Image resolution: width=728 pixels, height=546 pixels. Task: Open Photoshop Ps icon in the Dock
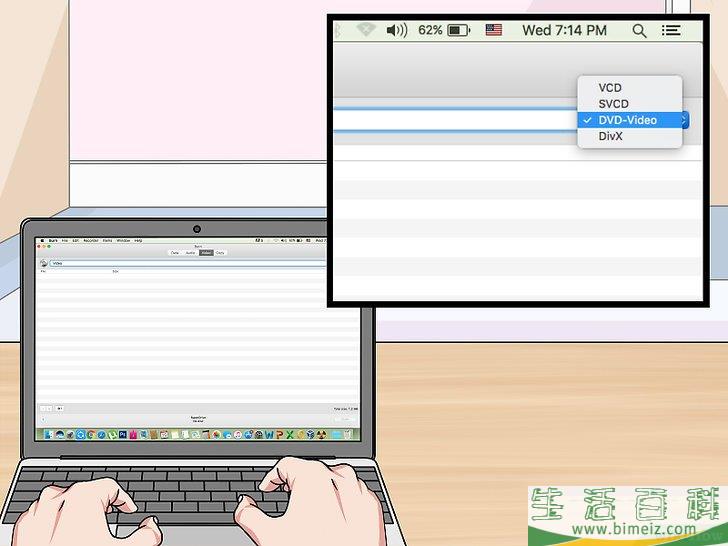coord(123,435)
